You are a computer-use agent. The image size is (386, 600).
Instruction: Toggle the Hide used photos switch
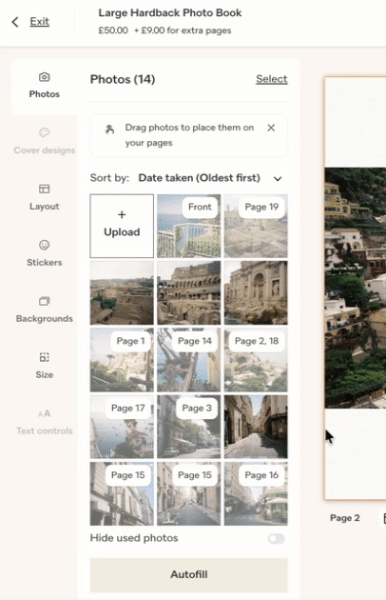[x=276, y=538]
